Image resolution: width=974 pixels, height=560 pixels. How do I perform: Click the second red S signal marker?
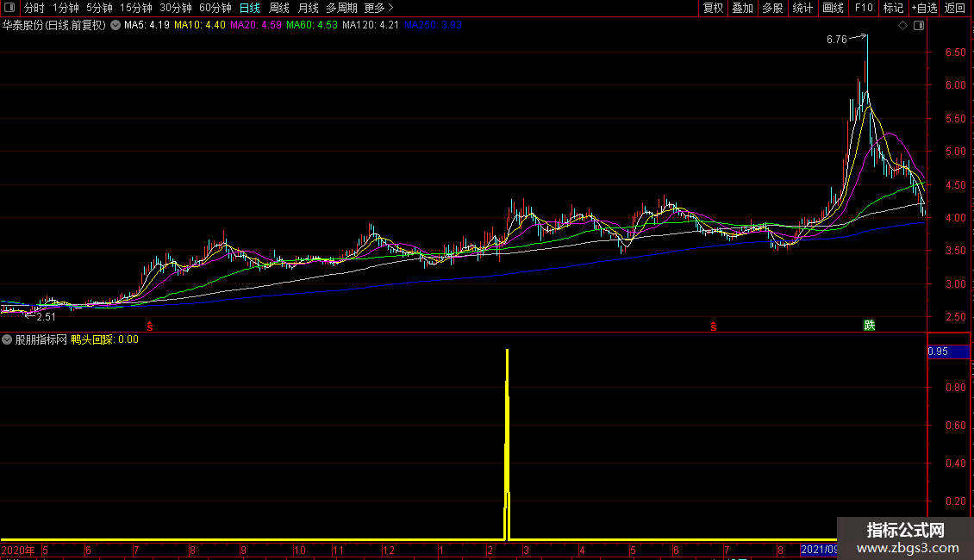pos(714,326)
